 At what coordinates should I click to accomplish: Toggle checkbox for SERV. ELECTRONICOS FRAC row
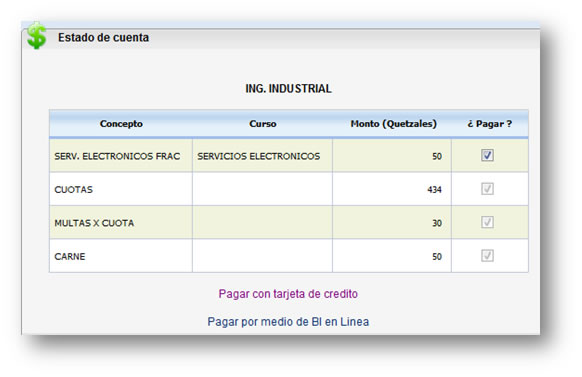tap(487, 155)
